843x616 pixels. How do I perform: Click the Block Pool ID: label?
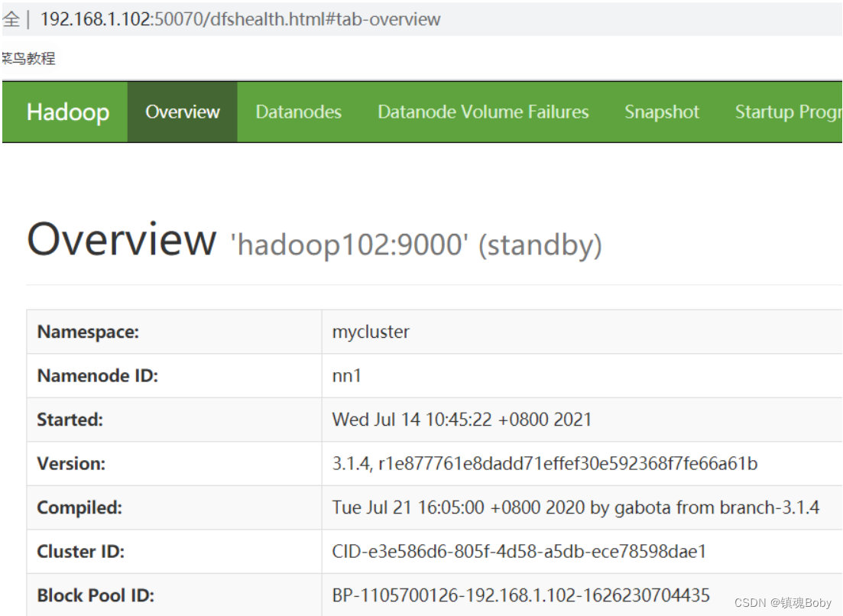[x=96, y=595]
